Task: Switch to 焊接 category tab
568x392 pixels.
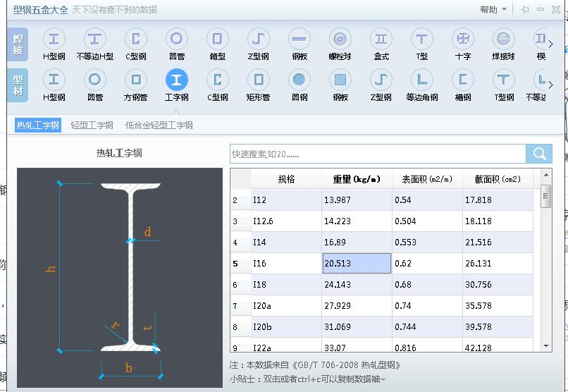Action: coord(18,44)
